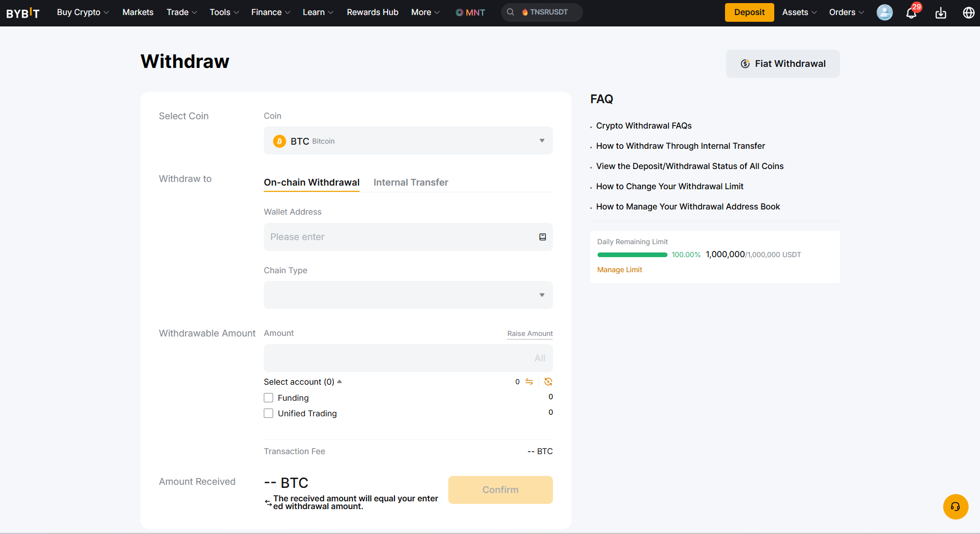Open the customer support chat bubble
The image size is (980, 534).
[956, 507]
